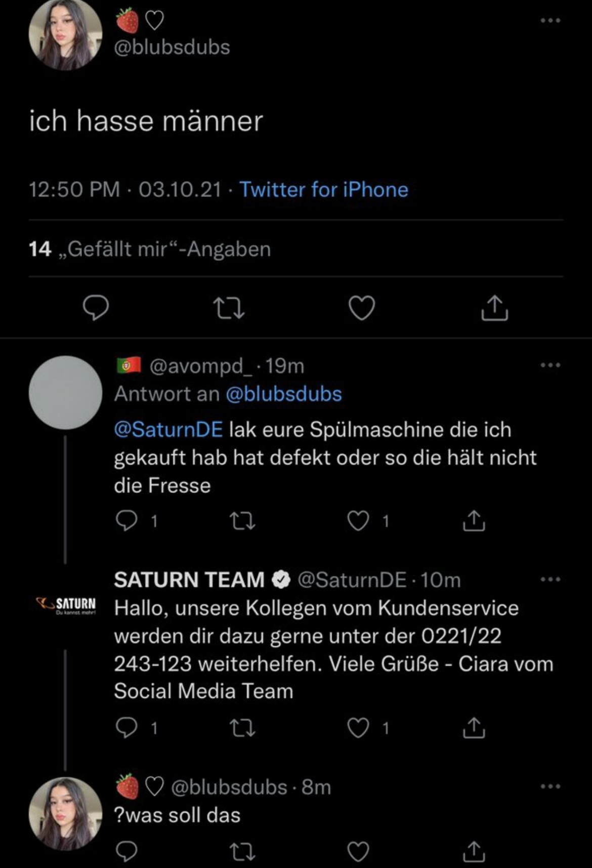Reply to the '?was soll das' tweet
This screenshot has width=592, height=868.
click(126, 851)
